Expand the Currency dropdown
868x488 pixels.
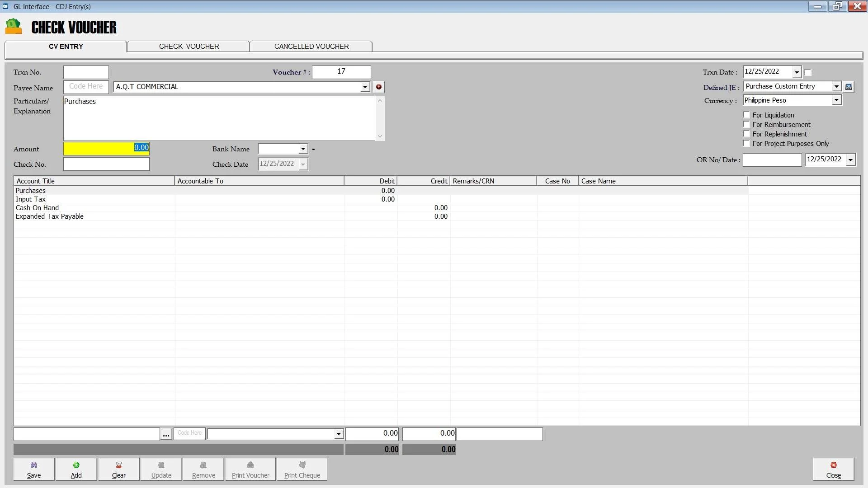(x=836, y=100)
